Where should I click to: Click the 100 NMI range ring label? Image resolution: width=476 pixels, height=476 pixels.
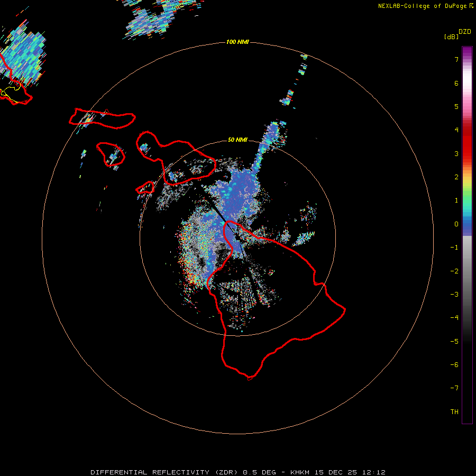(x=237, y=42)
